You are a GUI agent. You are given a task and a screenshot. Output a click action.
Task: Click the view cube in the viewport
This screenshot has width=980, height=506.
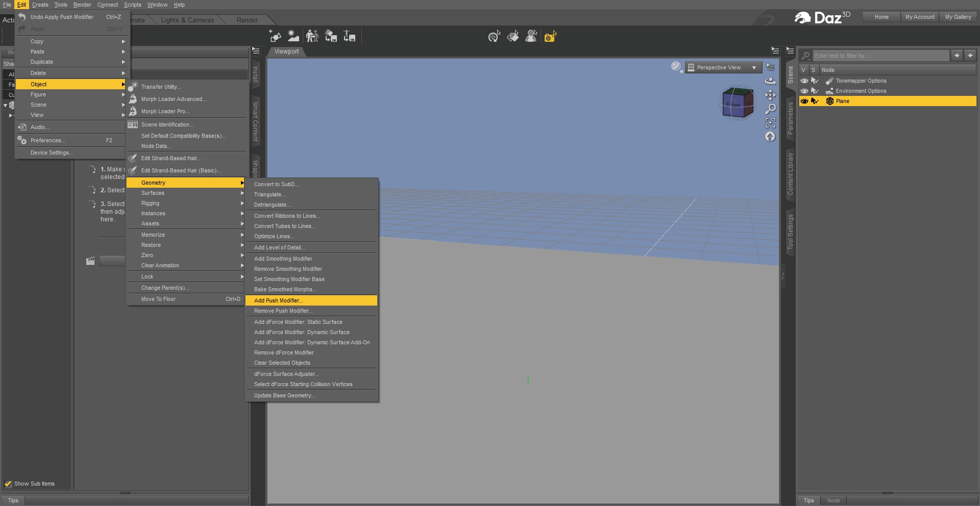click(738, 102)
